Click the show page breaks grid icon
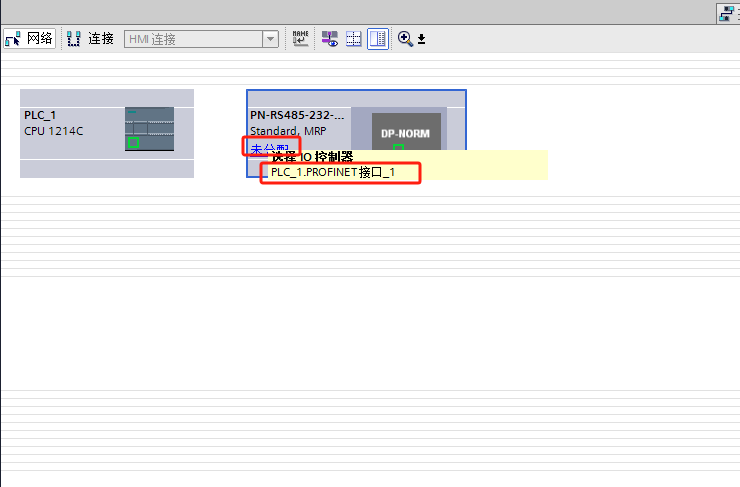Image resolution: width=740 pixels, height=487 pixels. point(353,38)
